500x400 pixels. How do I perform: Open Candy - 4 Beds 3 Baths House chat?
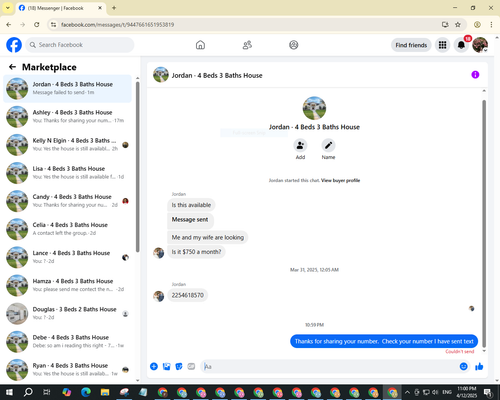[x=67, y=201]
